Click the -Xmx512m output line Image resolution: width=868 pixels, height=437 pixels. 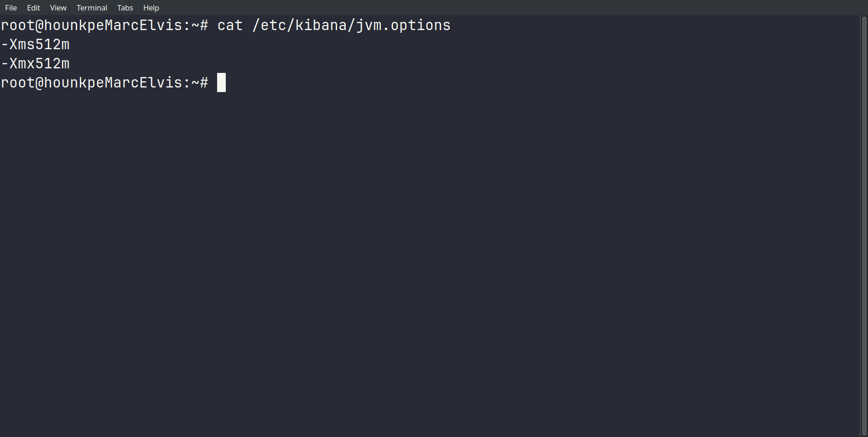coord(36,64)
